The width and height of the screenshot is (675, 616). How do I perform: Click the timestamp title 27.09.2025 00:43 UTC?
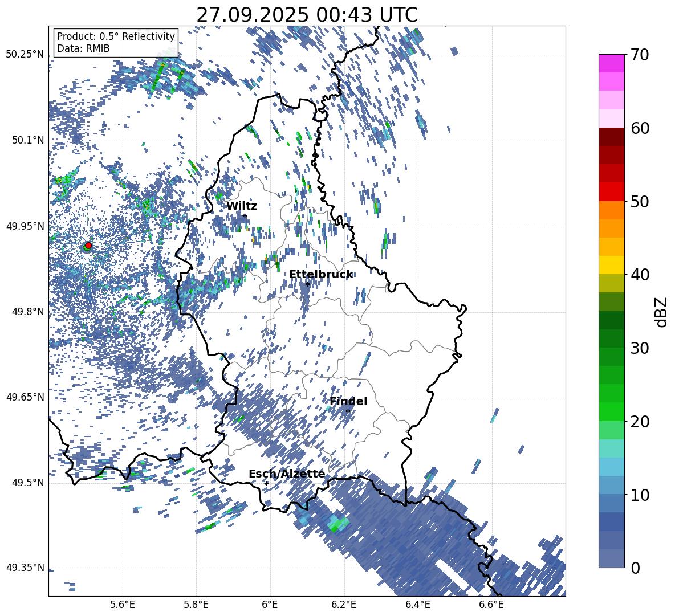(307, 15)
